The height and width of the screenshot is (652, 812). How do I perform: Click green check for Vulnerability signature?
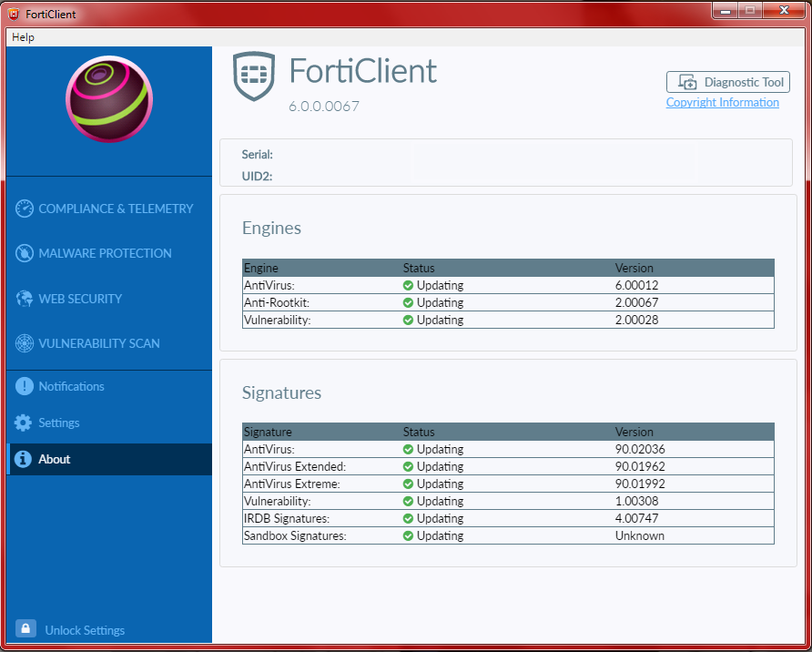click(408, 502)
